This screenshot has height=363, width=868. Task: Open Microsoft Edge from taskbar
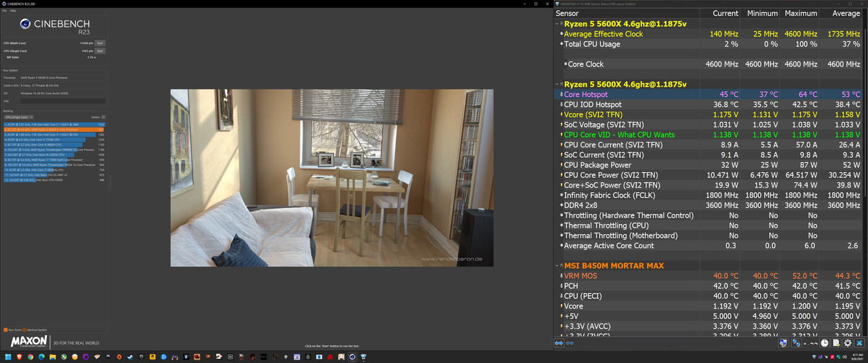[41, 356]
